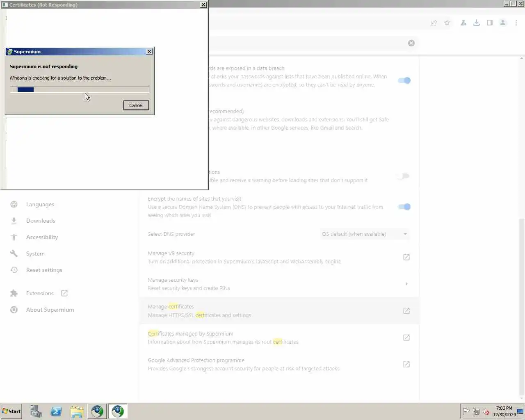Open Languages settings section
The width and height of the screenshot is (525, 420).
pos(40,204)
